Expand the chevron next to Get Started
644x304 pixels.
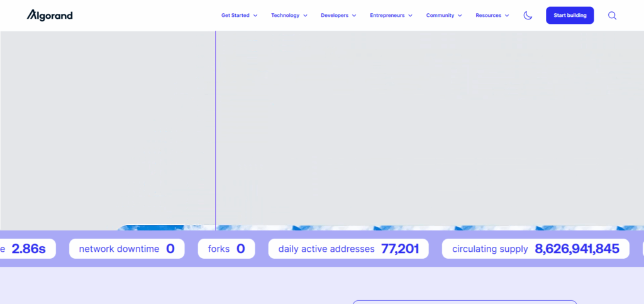(255, 16)
